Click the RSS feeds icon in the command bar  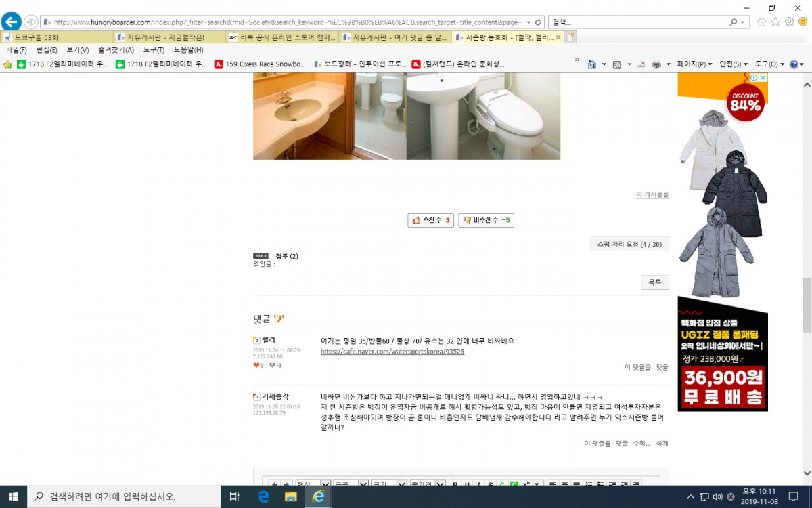(616, 64)
